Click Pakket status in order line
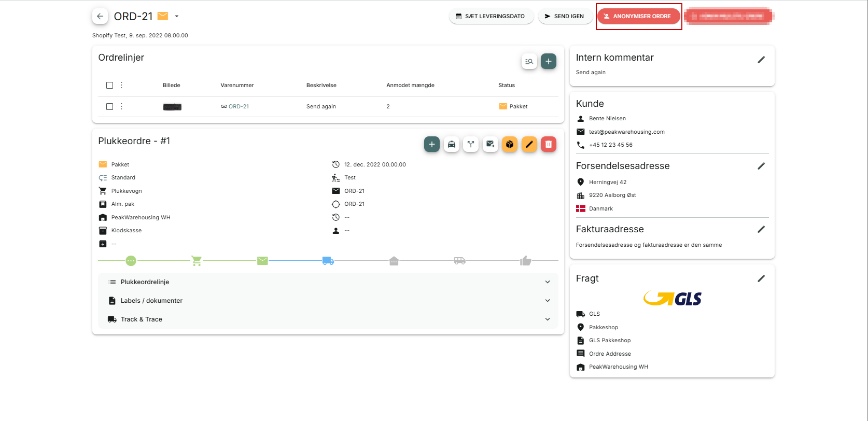Image resolution: width=868 pixels, height=421 pixels. [513, 106]
